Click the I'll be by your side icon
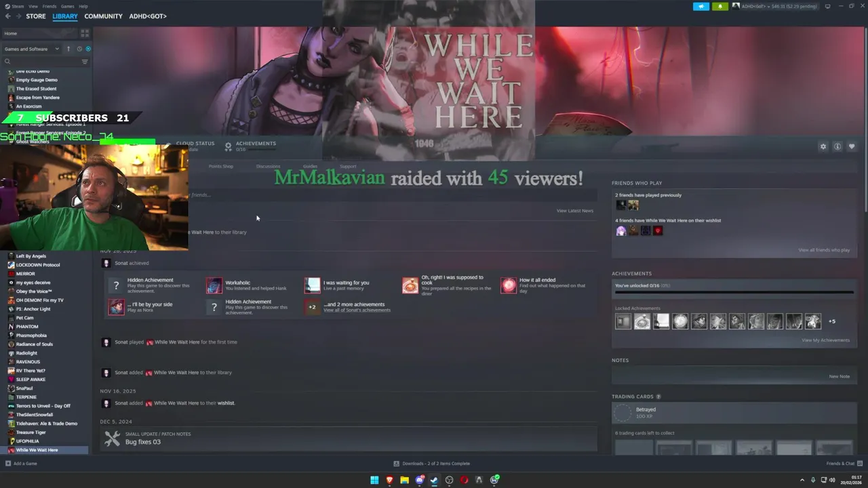The image size is (868, 488). (116, 307)
